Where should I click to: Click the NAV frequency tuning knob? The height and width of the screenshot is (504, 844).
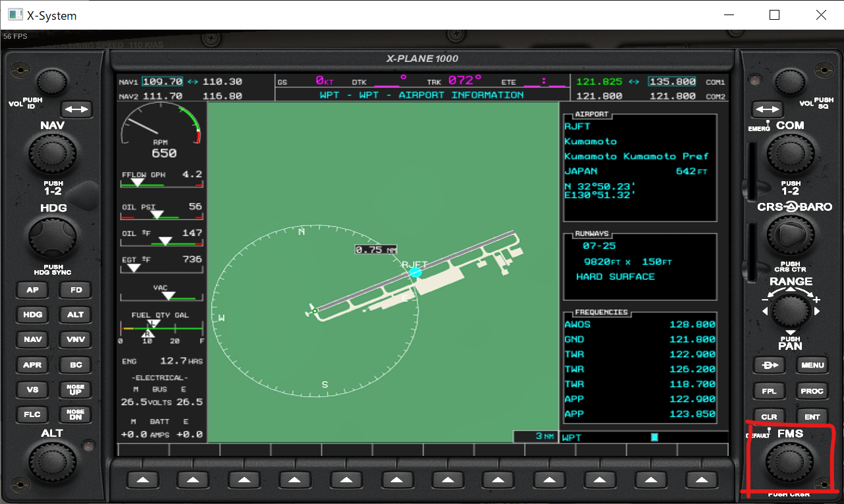[53, 154]
